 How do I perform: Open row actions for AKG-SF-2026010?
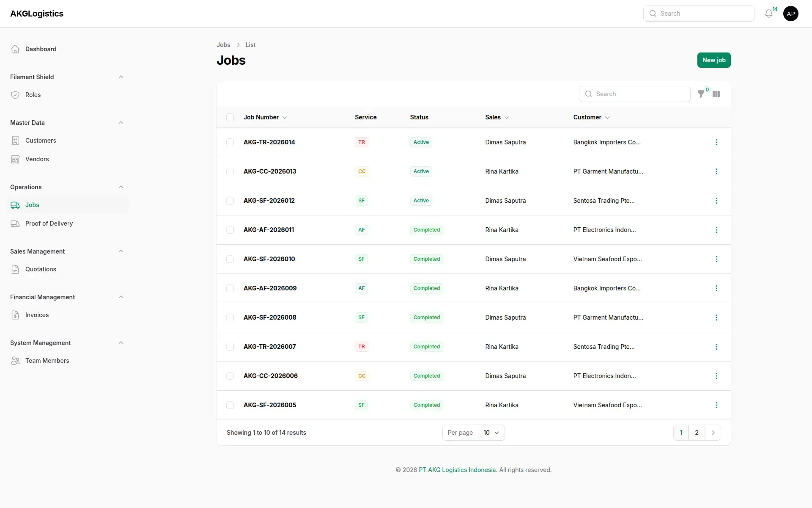click(716, 259)
